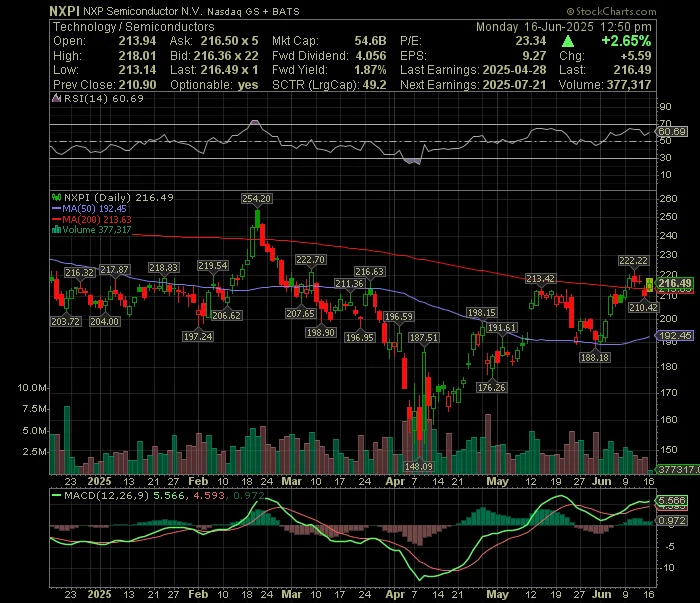The height and width of the screenshot is (603, 700).
Task: Click the red MA(200) line swatch
Action: (x=57, y=219)
